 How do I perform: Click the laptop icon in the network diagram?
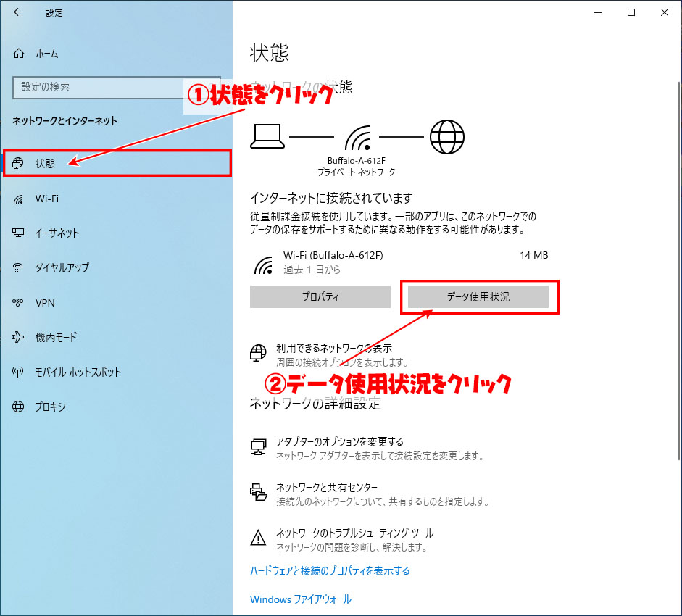click(267, 136)
